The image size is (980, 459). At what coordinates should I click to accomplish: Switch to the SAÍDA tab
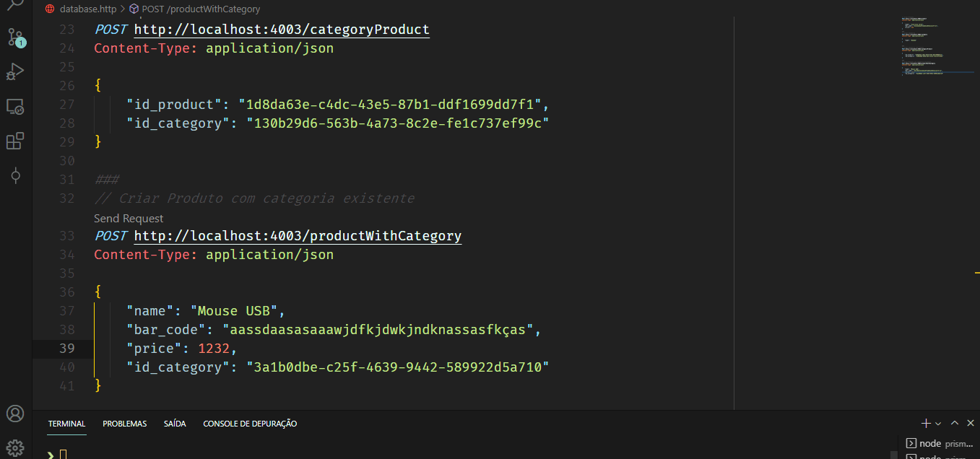click(175, 424)
